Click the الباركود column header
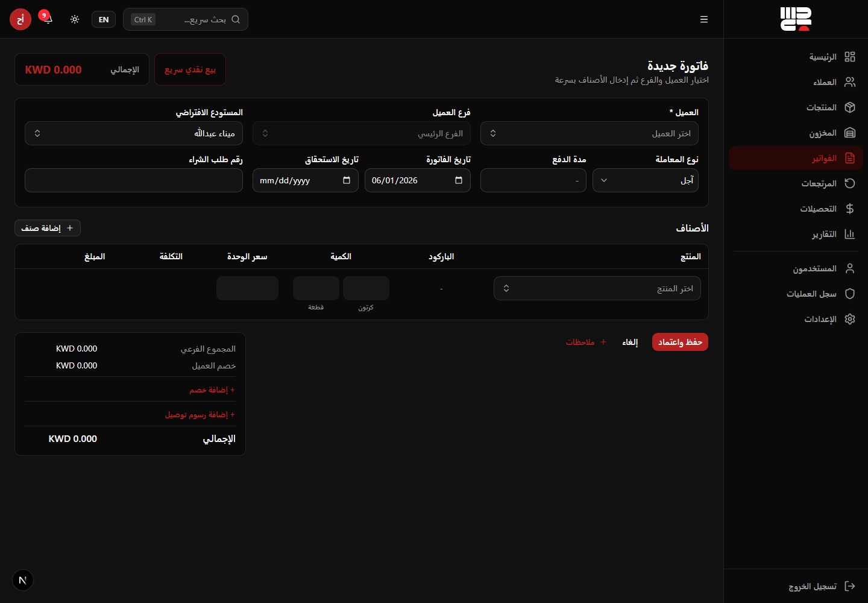The height and width of the screenshot is (603, 868). coord(441,256)
